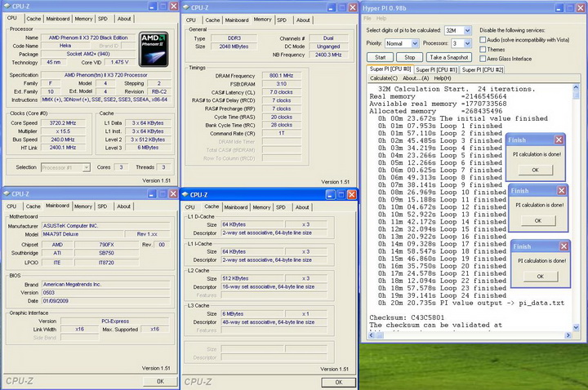
Task: Close the third Finish dialog with X
Action: tap(563, 246)
